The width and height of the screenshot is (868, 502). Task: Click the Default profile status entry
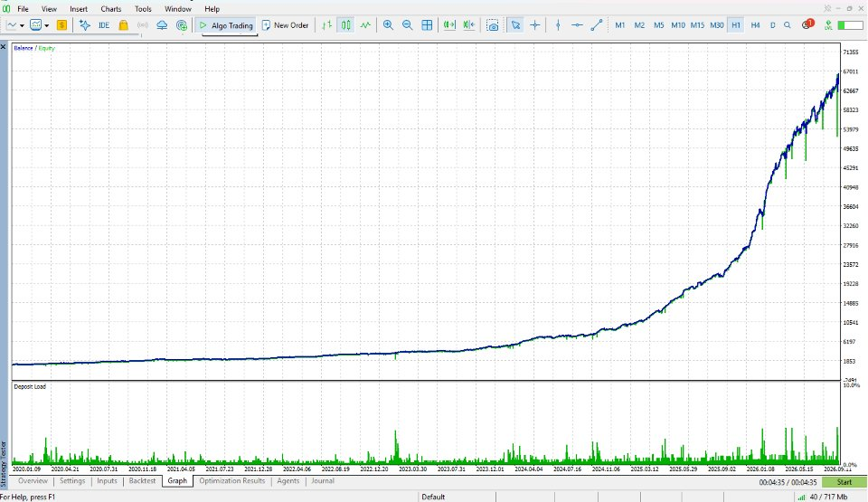[433, 497]
